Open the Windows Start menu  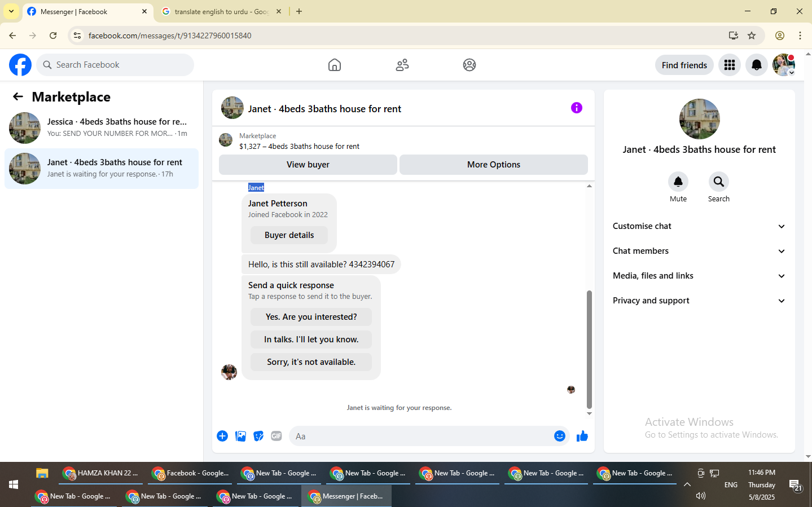14,484
